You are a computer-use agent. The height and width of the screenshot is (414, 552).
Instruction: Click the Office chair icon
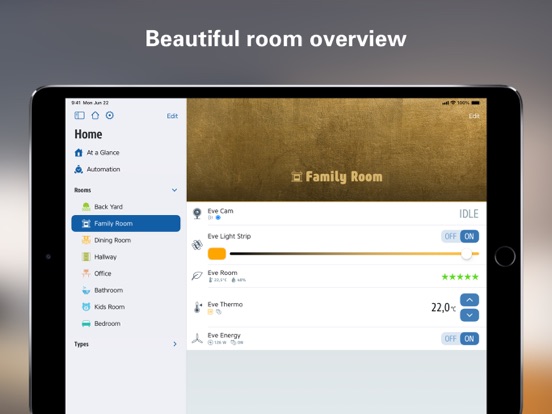(86, 273)
